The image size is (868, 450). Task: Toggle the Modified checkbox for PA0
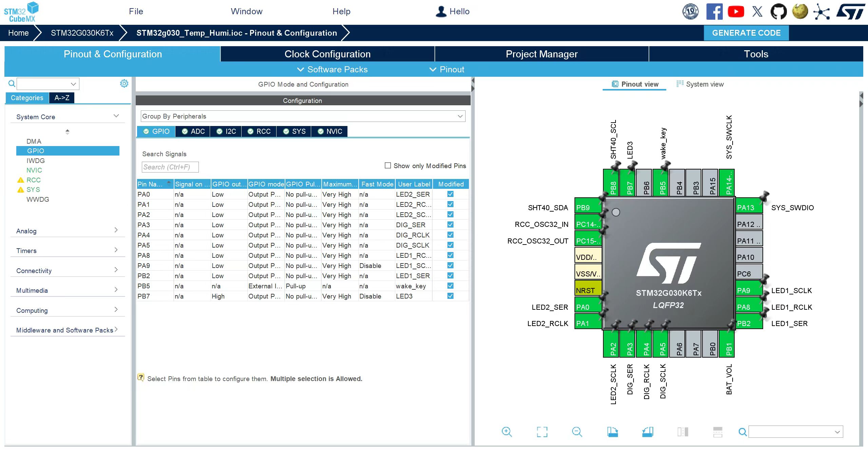tap(450, 194)
